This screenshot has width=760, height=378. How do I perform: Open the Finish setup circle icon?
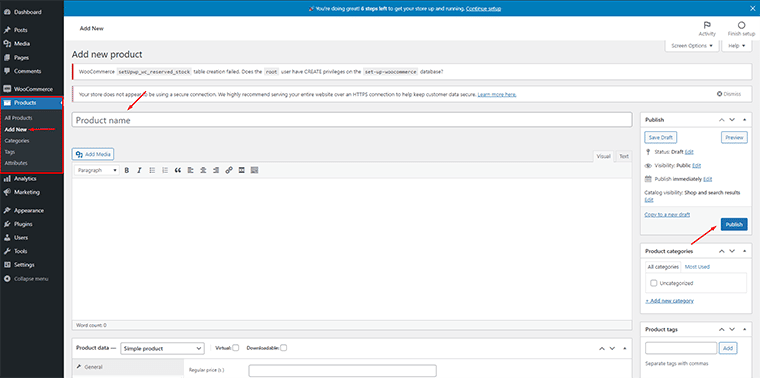(x=741, y=25)
